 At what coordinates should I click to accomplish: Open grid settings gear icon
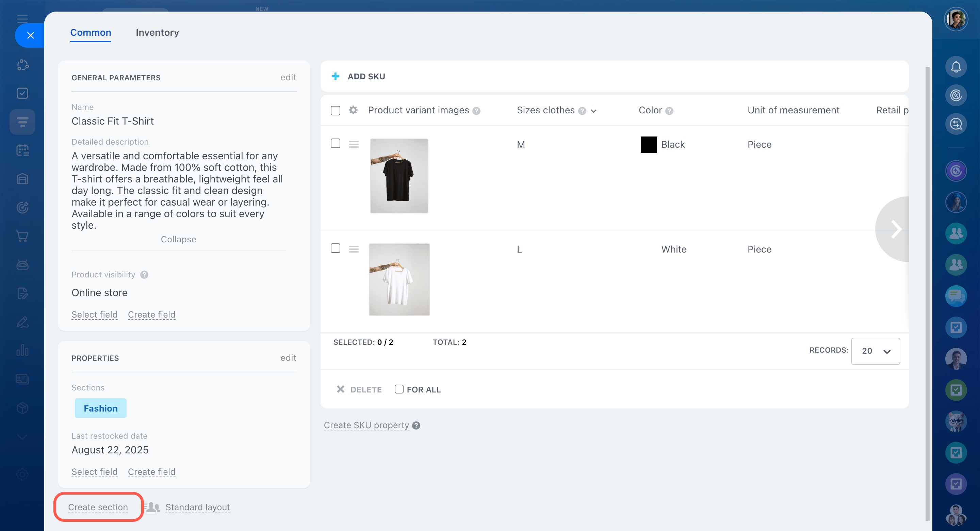353,110
